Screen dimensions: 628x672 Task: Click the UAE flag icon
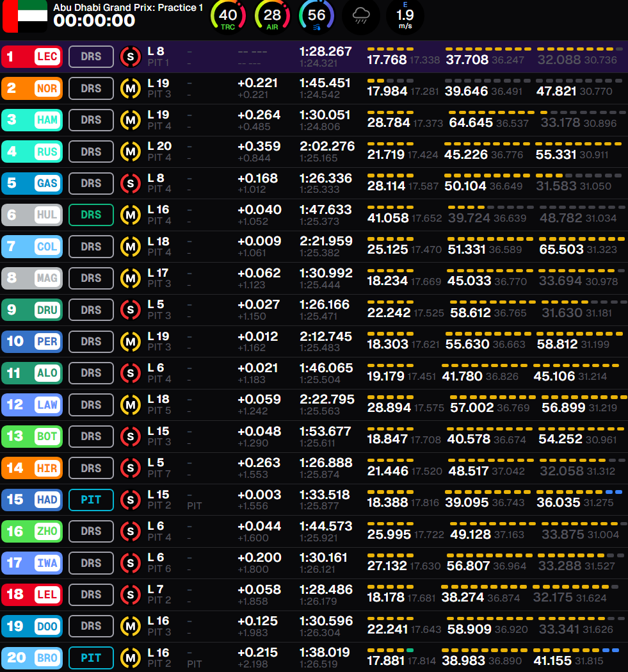point(25,16)
